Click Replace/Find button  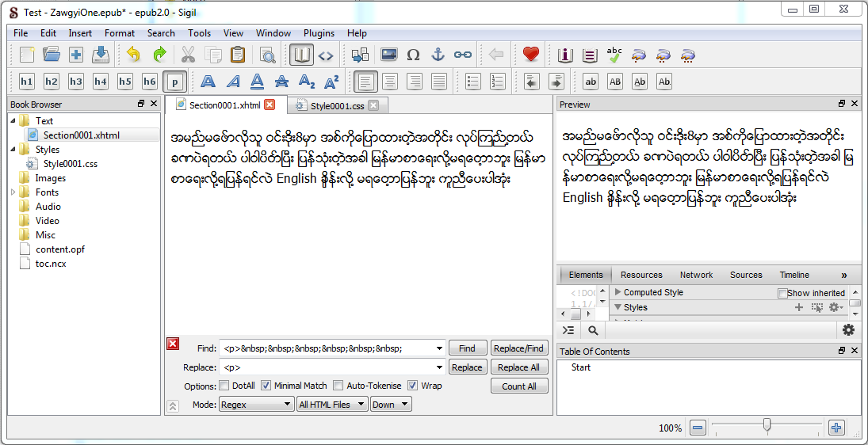tap(518, 348)
